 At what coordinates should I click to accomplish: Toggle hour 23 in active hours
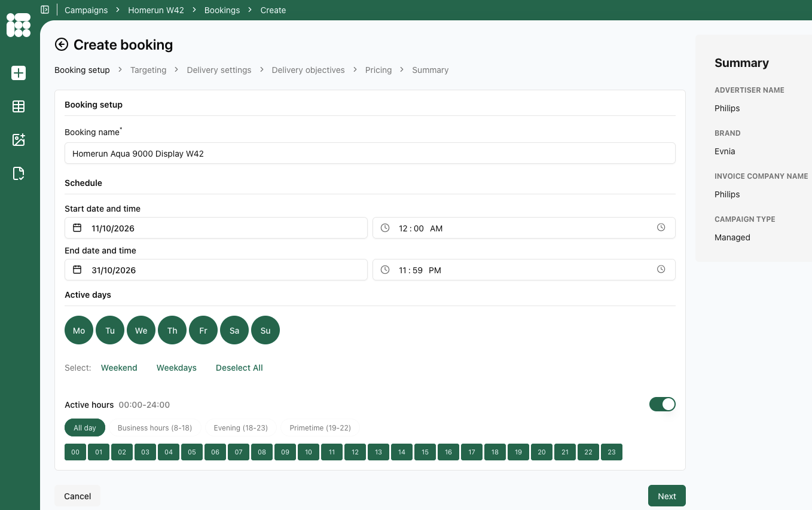(x=612, y=452)
